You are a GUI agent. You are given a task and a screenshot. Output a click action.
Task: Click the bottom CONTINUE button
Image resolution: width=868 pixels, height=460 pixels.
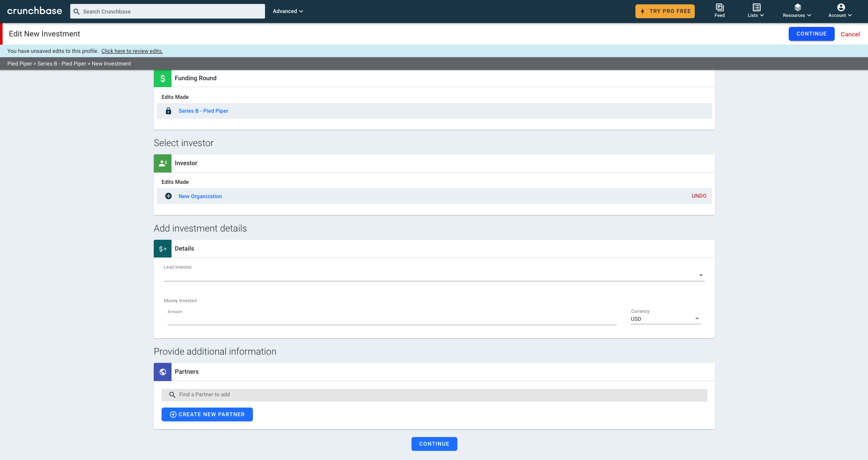(434, 444)
